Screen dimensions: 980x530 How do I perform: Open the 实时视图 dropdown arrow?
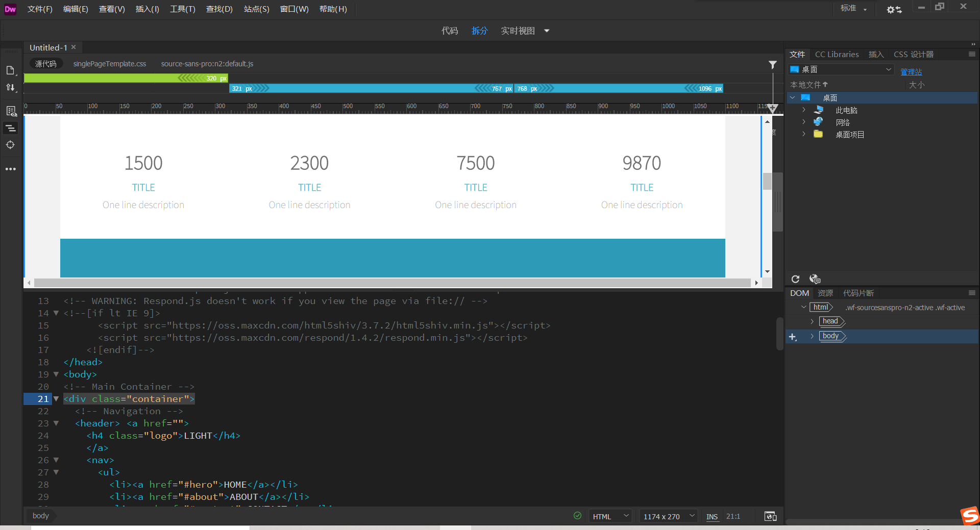tap(547, 31)
